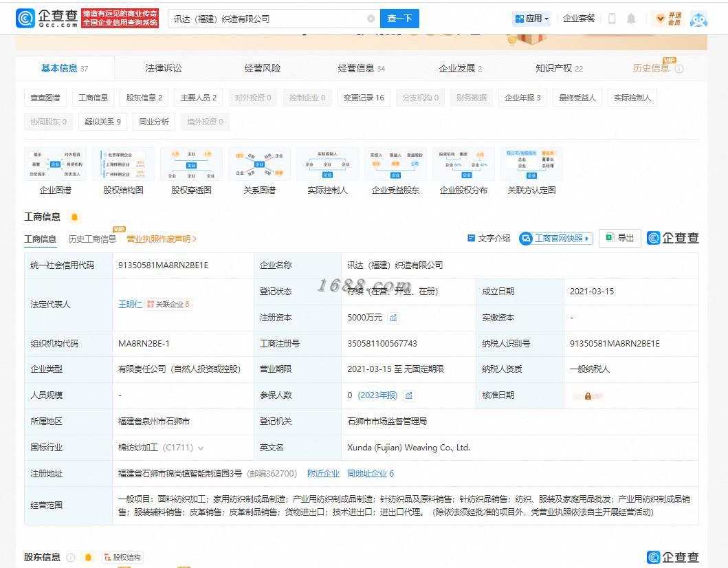Click the bell icon beside 股东信息
Screen dimensions: 728x568
coord(88,557)
